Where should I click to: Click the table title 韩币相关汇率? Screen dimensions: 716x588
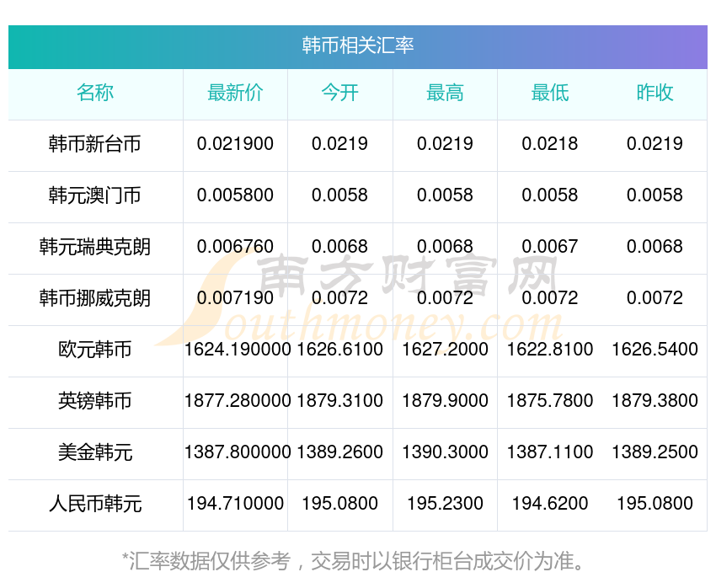click(357, 45)
